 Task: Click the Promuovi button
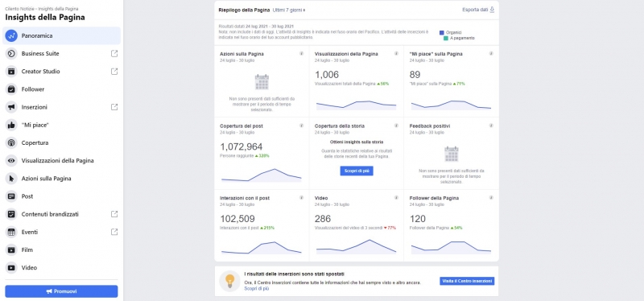(x=62, y=291)
